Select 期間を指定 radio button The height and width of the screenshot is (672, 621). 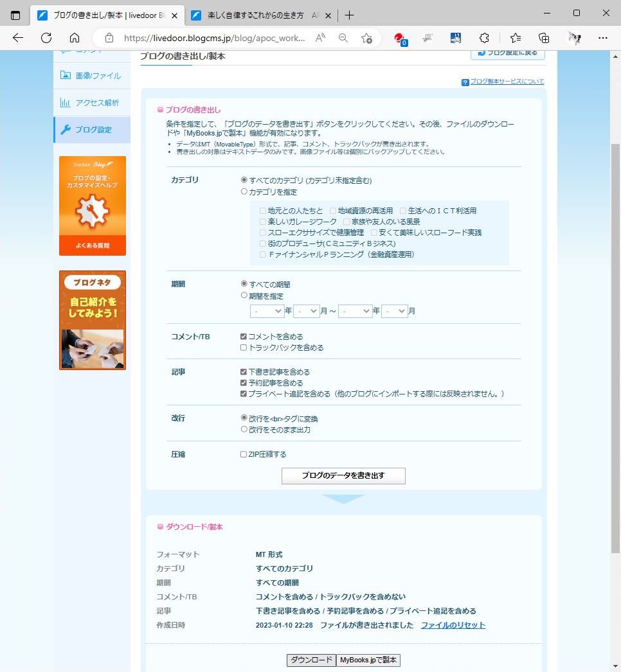click(x=244, y=296)
